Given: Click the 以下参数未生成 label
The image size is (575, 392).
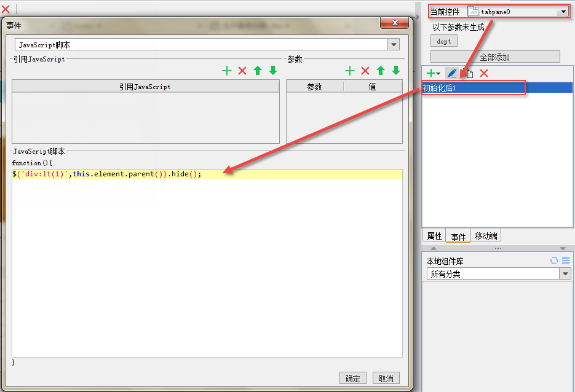Looking at the screenshot, I should [x=459, y=28].
